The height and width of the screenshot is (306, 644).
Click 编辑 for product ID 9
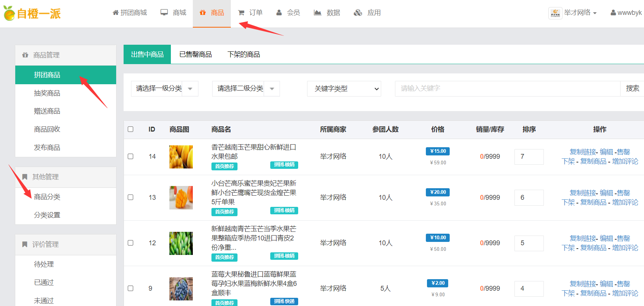click(606, 284)
